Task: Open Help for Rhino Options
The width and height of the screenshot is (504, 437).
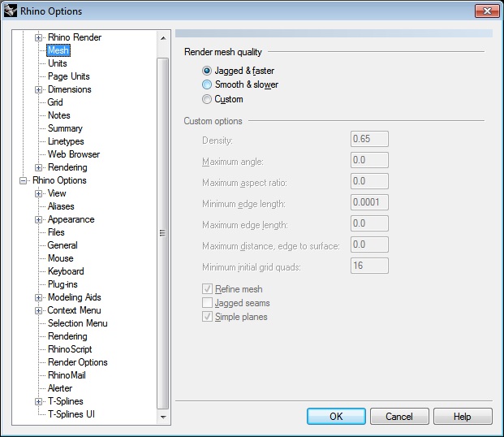Action: click(x=462, y=417)
